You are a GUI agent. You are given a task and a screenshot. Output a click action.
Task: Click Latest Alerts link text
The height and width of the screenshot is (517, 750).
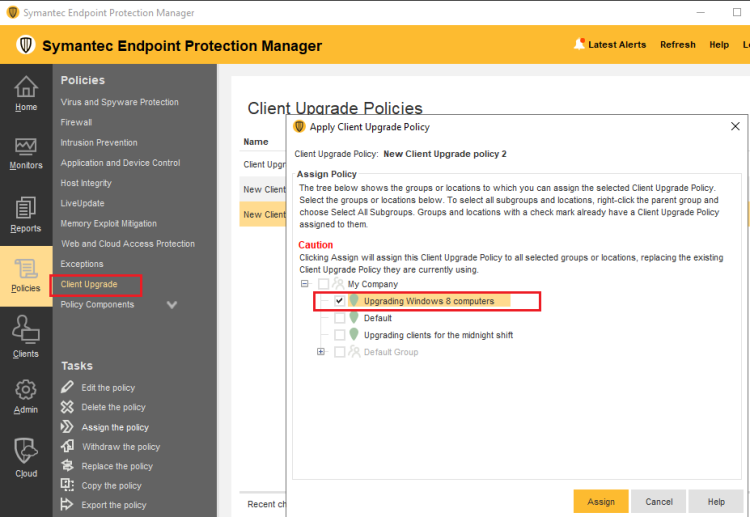(617, 44)
